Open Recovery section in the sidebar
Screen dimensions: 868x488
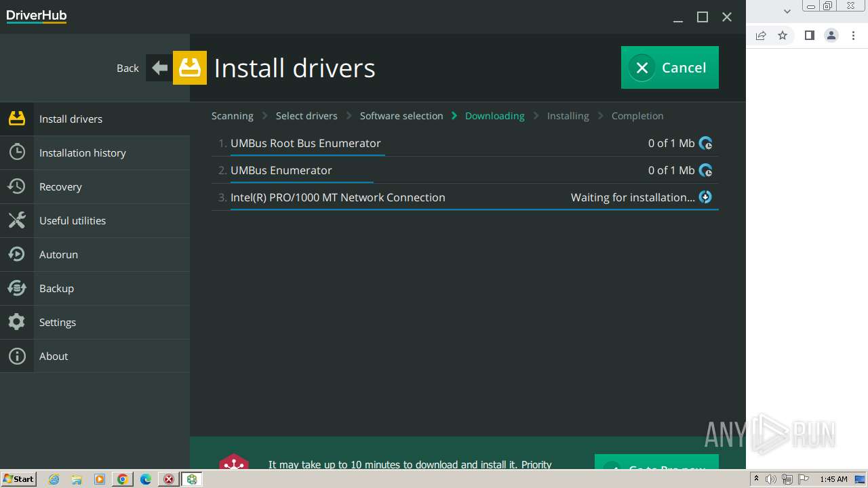coord(95,186)
